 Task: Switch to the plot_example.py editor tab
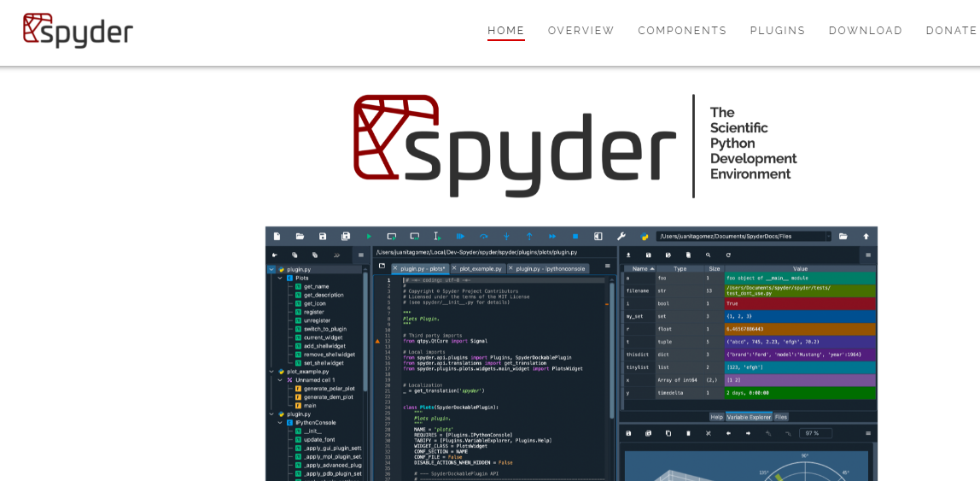(480, 268)
